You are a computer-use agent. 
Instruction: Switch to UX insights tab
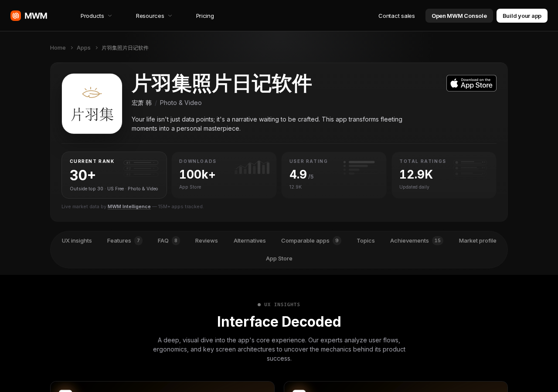[77, 240]
